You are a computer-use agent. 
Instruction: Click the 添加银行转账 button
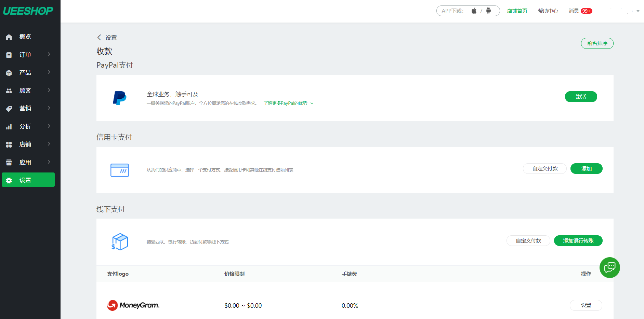[x=578, y=241]
